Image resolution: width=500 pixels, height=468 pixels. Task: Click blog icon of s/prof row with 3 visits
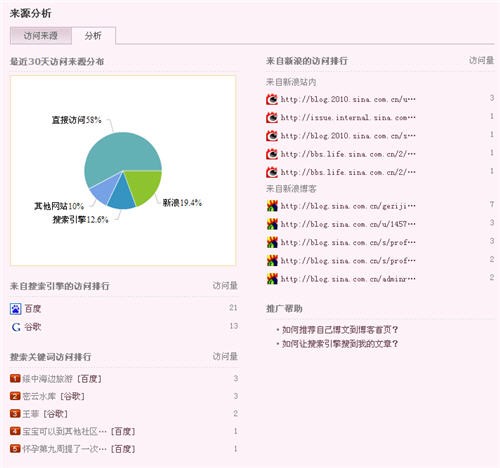tap(272, 242)
